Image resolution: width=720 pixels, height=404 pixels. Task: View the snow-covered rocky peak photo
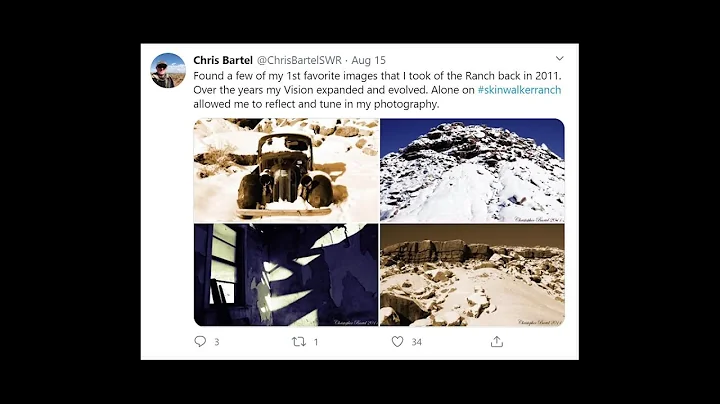(472, 170)
